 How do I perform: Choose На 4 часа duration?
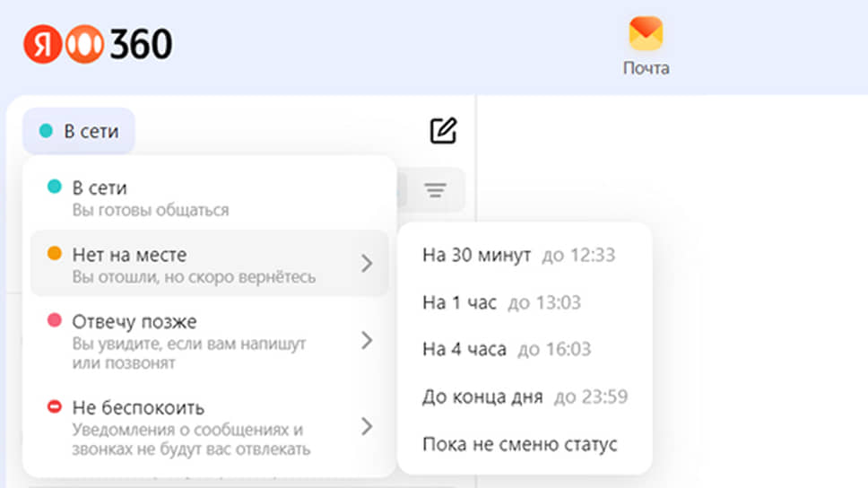pos(464,350)
